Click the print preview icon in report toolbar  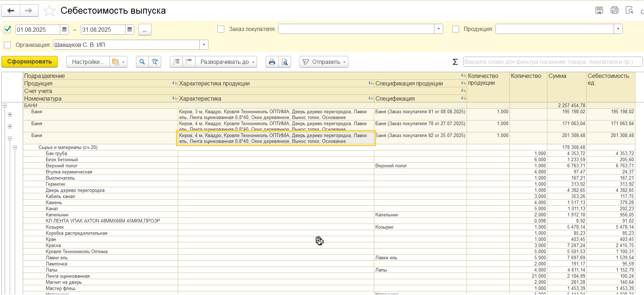pyautogui.click(x=284, y=62)
